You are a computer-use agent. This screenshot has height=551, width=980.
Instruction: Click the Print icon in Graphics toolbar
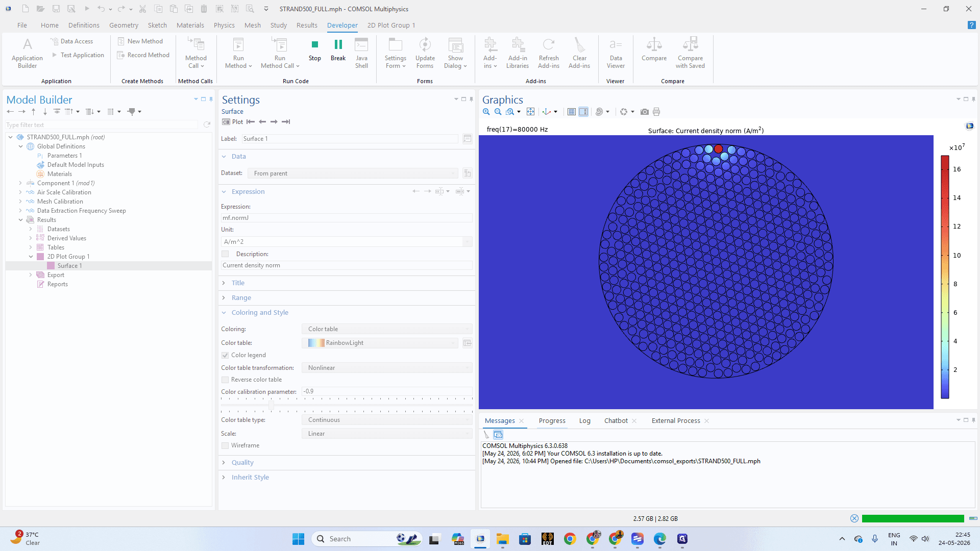pos(656,112)
